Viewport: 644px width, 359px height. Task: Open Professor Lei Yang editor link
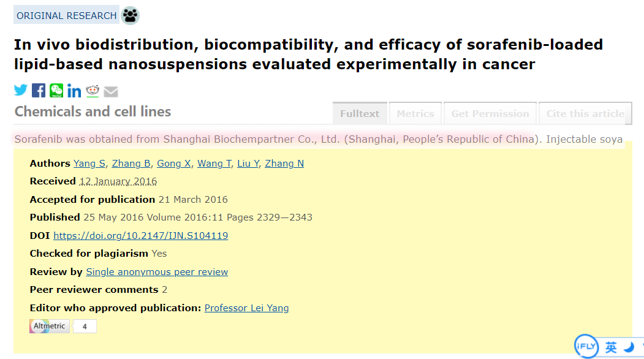coord(246,308)
